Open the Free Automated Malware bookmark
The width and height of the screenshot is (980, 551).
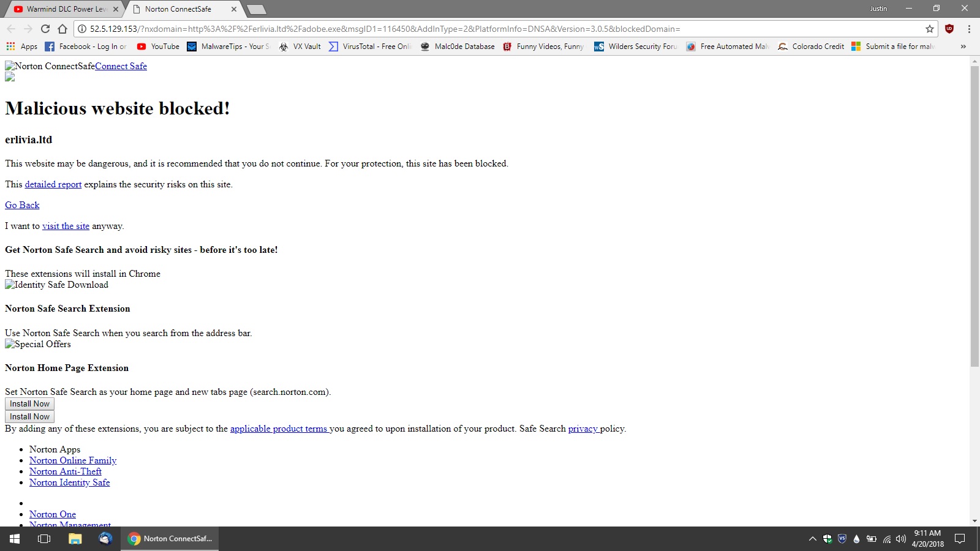(x=728, y=47)
